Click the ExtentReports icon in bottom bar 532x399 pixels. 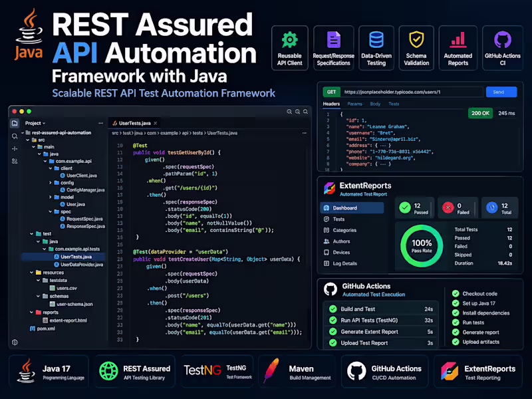pos(450,371)
